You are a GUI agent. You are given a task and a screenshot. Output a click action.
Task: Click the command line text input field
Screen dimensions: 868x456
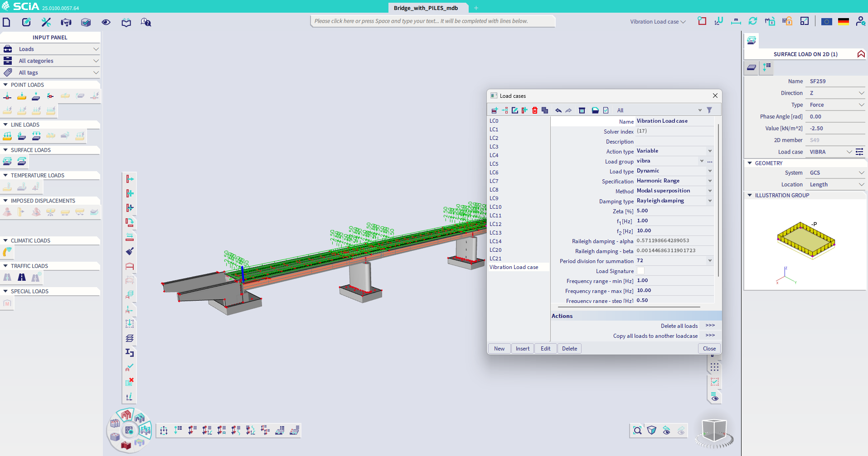coord(433,21)
